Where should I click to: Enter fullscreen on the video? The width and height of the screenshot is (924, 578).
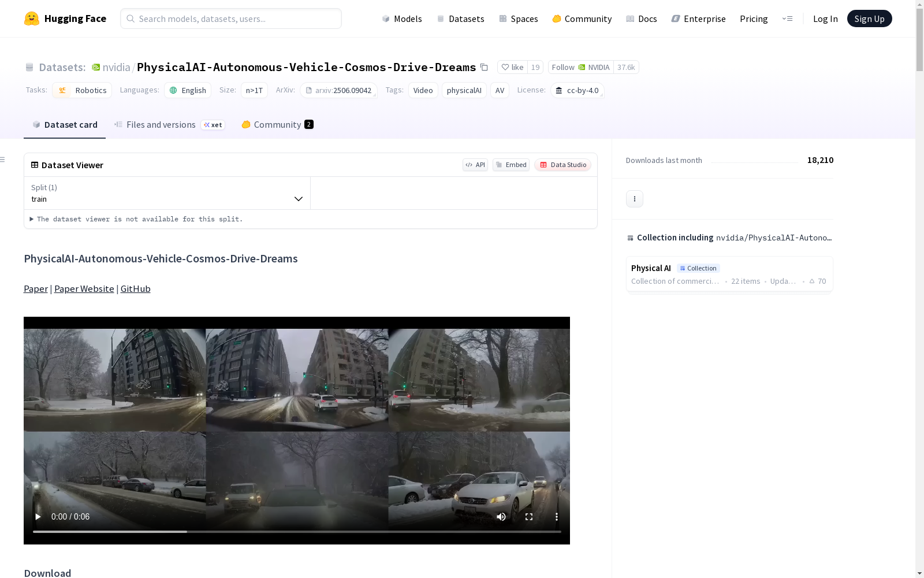click(529, 517)
